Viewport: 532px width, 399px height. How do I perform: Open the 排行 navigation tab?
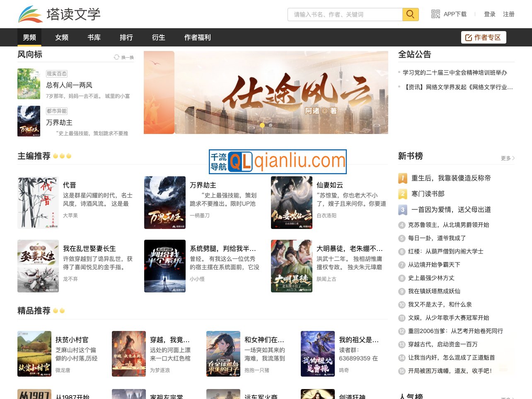tap(126, 37)
